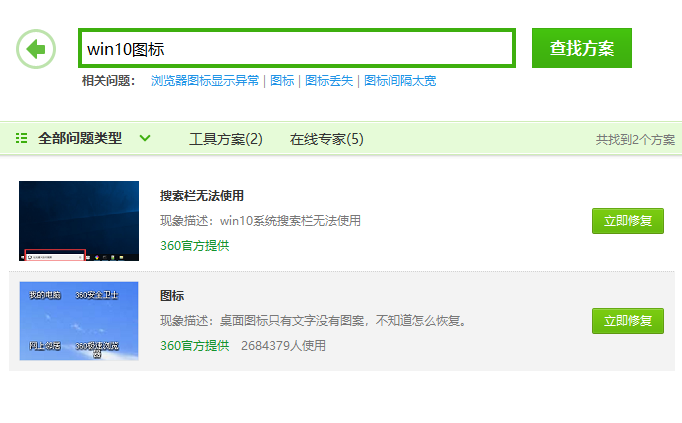The width and height of the screenshot is (682, 423).
Task: Open the 图标丢失 related link
Action: [329, 81]
